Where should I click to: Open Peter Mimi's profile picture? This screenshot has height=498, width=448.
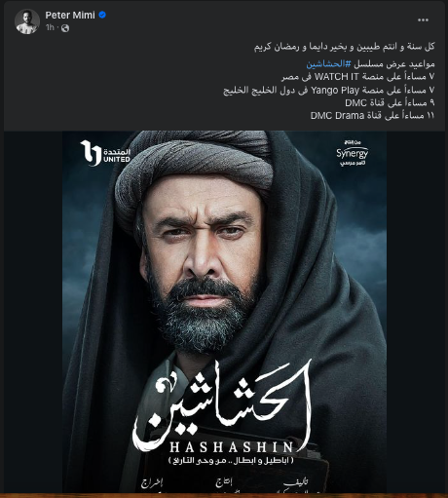[27, 21]
